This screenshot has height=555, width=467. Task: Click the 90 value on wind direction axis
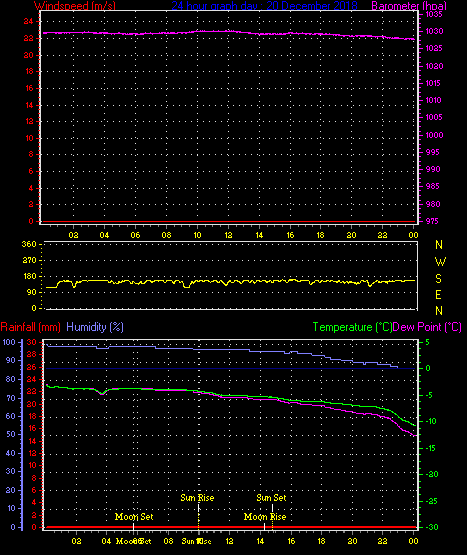tap(32, 292)
